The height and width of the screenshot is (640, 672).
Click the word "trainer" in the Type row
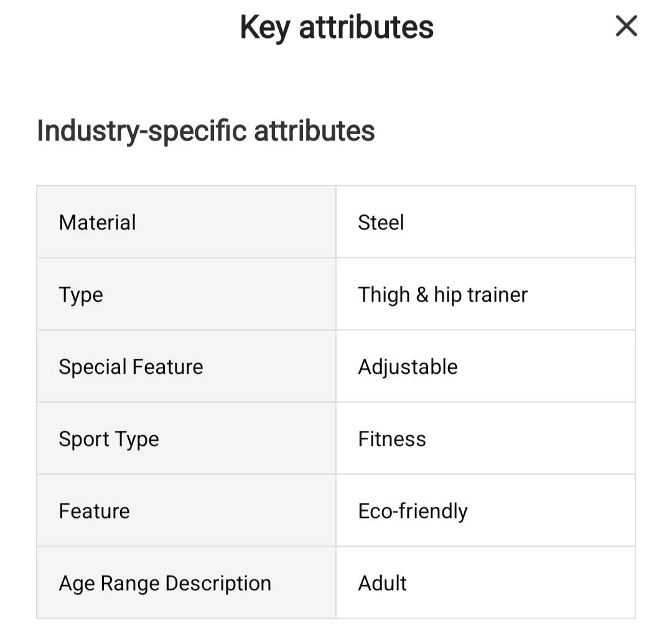[497, 295]
